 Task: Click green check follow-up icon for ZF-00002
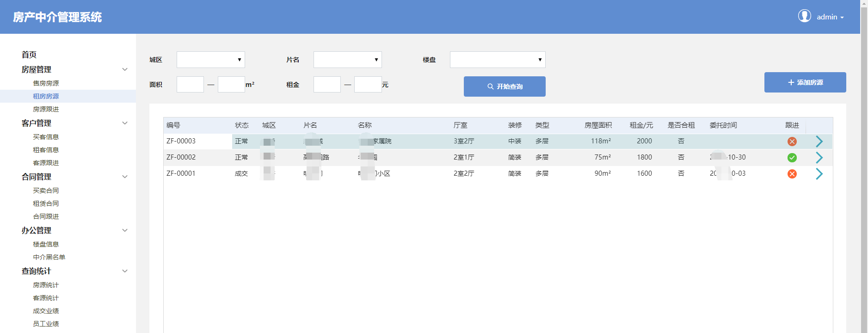(792, 158)
